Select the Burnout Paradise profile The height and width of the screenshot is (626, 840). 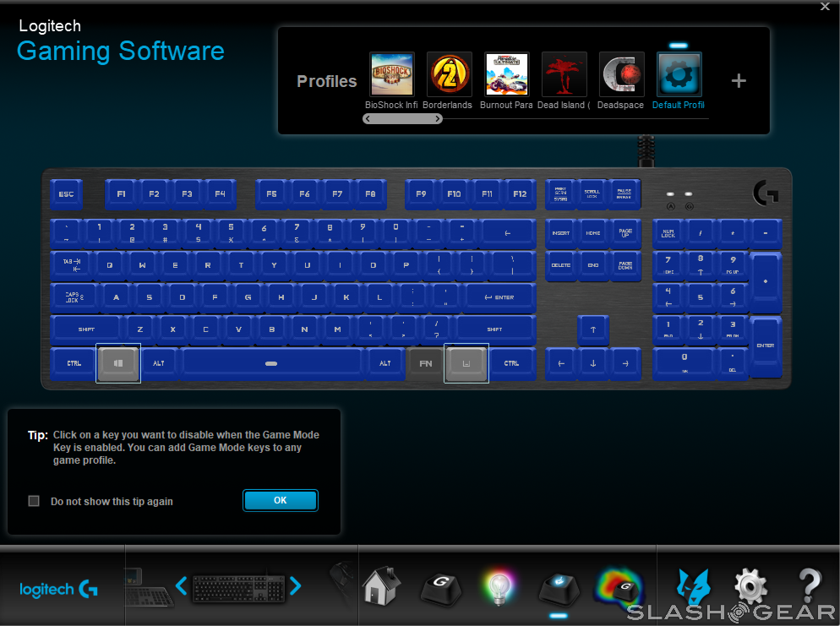(x=506, y=73)
